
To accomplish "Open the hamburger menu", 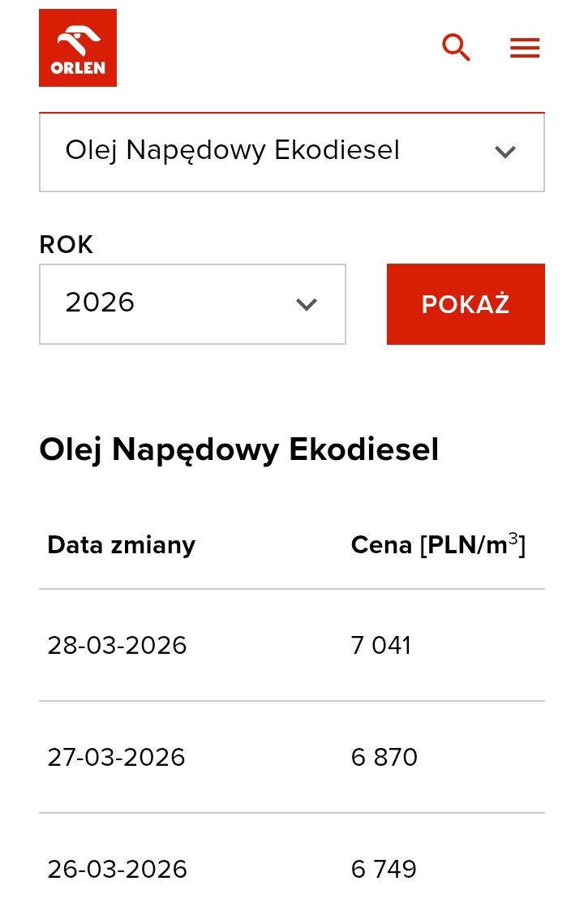I will (x=525, y=48).
